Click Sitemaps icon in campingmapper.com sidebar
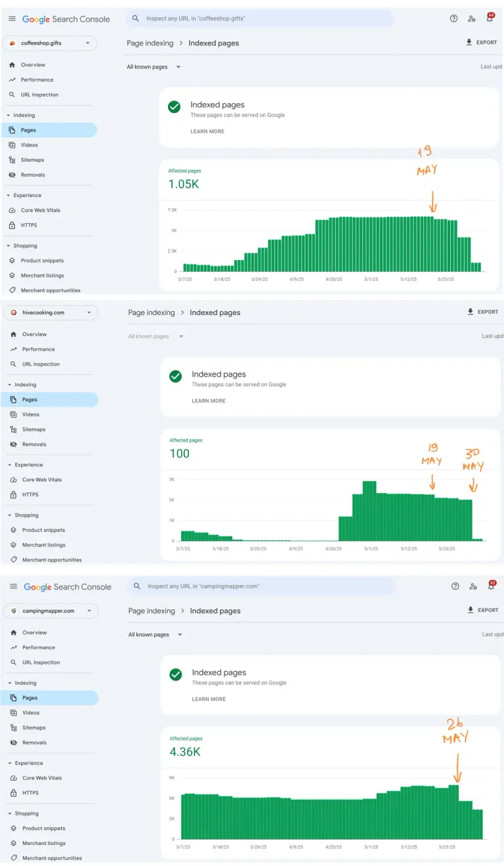The width and height of the screenshot is (504, 866). 14,727
